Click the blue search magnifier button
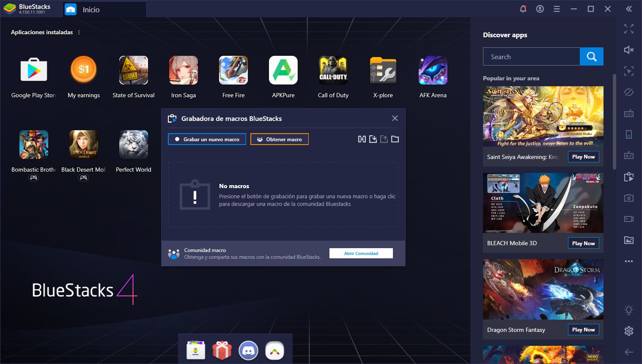The image size is (642, 364). 592,57
